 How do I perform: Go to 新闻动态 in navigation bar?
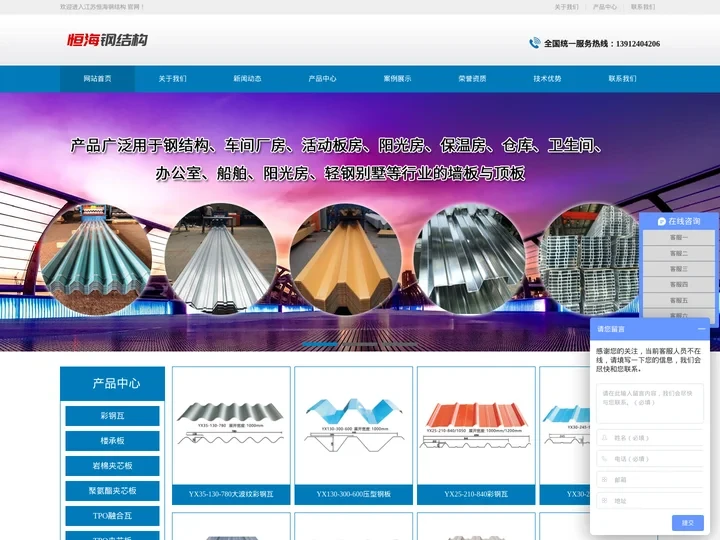247,79
